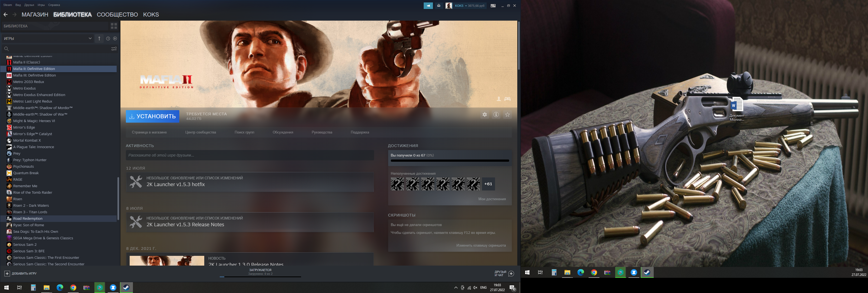
Task: Click Изменить клавишу скриншота link
Action: point(481,246)
